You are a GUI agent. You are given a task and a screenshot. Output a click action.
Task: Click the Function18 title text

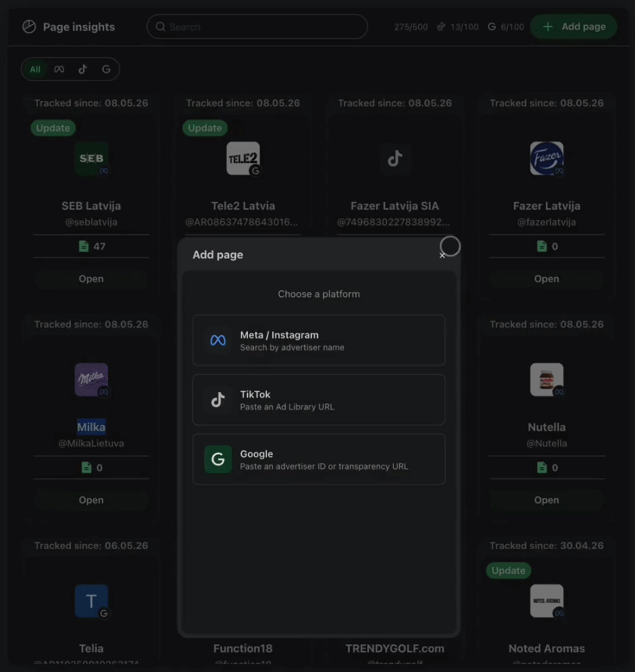click(243, 648)
